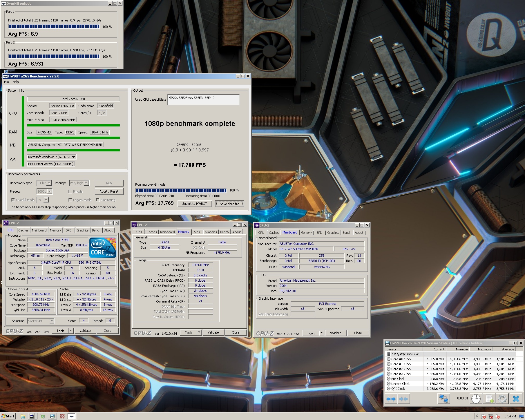Click taskbar calculator-style window icon
Image resolution: width=525 pixels, height=420 pixels.
[x=32, y=416]
